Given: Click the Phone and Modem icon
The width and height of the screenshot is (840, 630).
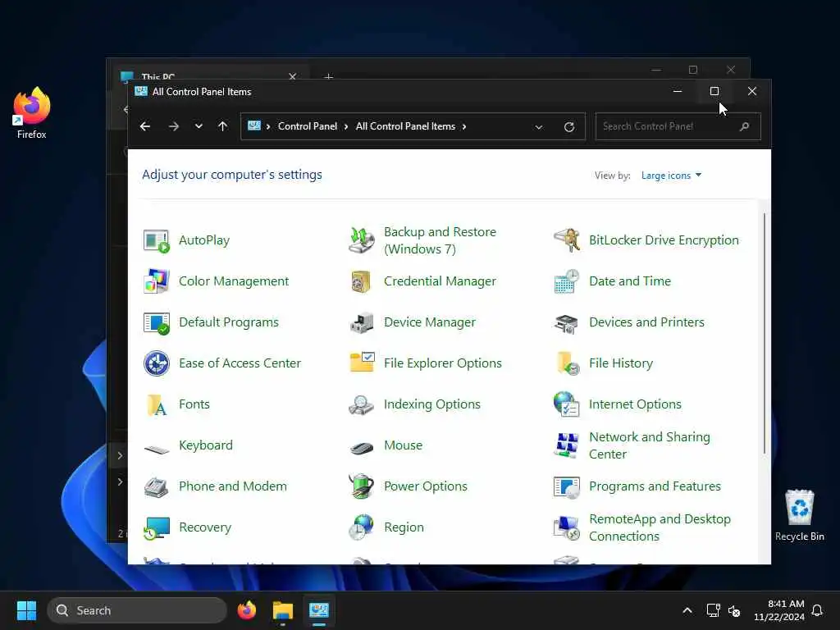Looking at the screenshot, I should pyautogui.click(x=157, y=486).
